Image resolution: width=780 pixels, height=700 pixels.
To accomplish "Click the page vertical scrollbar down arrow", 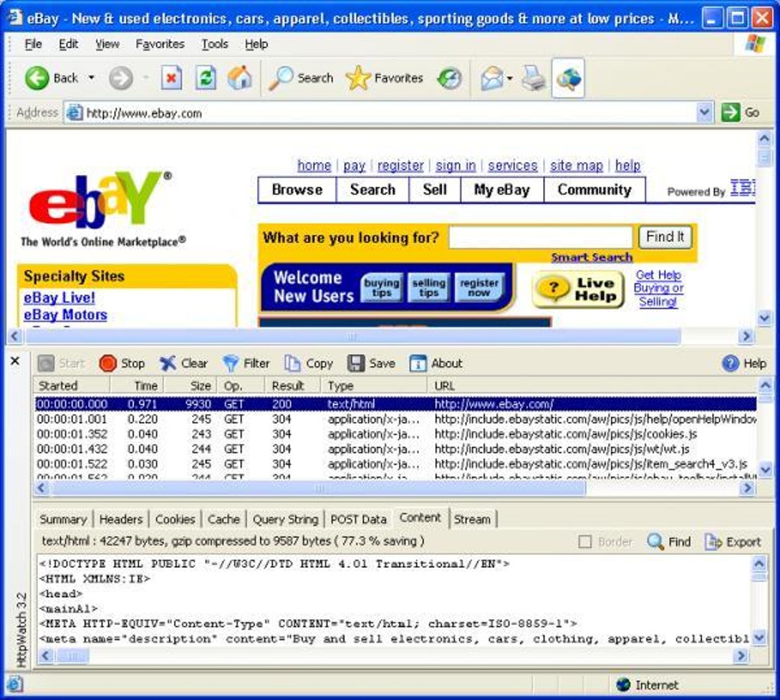I will [764, 318].
